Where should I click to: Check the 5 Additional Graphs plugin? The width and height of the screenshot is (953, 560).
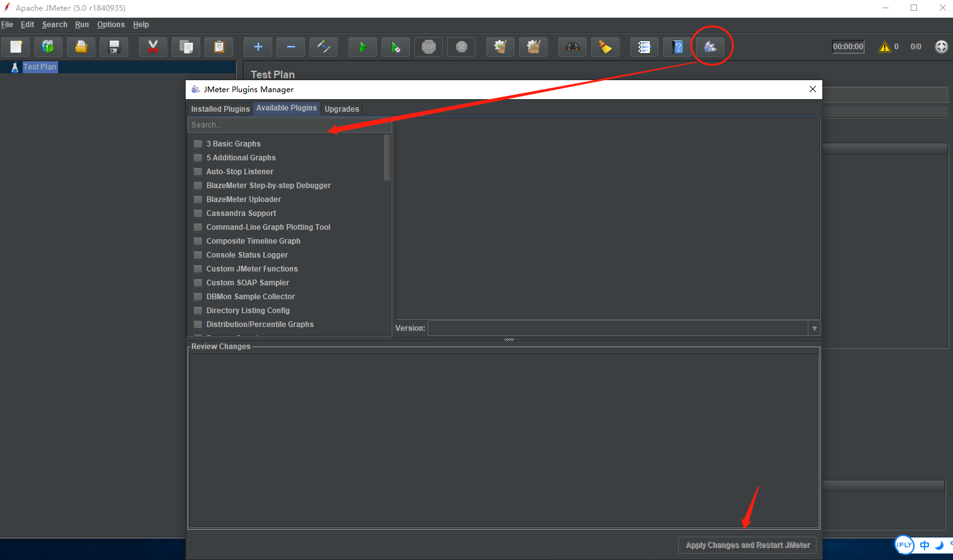point(198,158)
